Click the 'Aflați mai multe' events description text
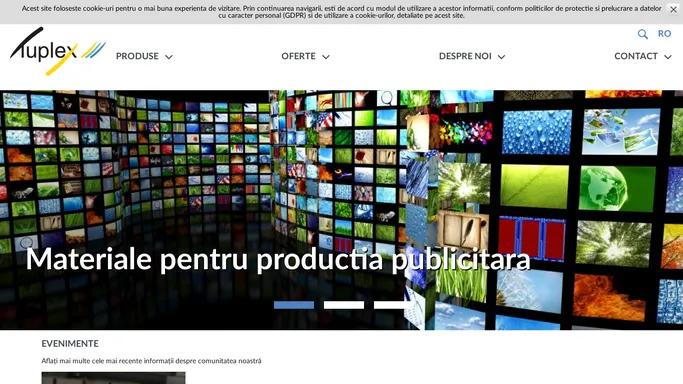Viewport: 683px width, 384px height. (x=151, y=361)
